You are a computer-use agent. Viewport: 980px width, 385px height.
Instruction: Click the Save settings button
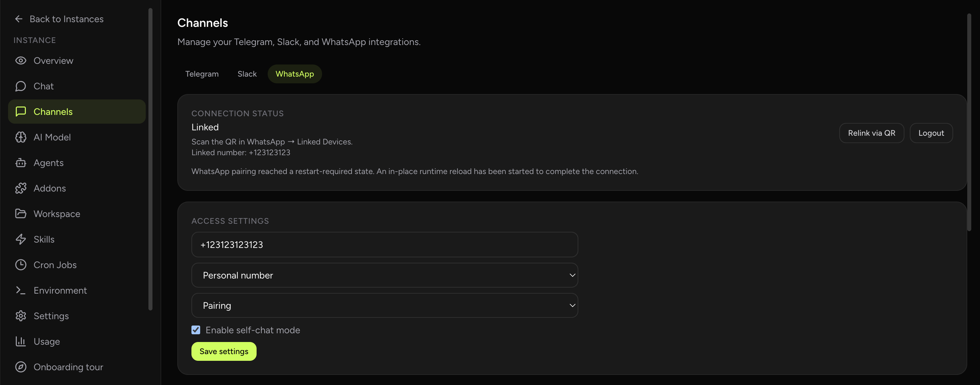[224, 351]
